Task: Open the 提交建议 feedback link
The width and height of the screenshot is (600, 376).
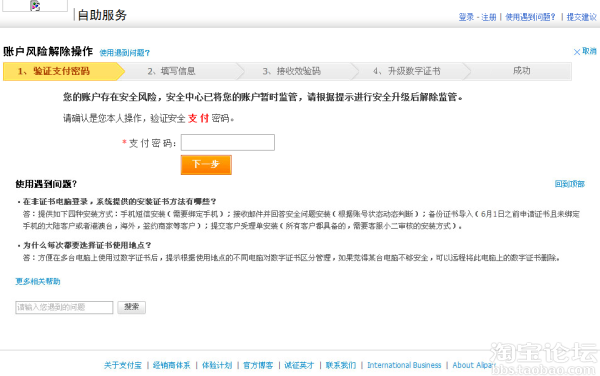Action: (582, 17)
